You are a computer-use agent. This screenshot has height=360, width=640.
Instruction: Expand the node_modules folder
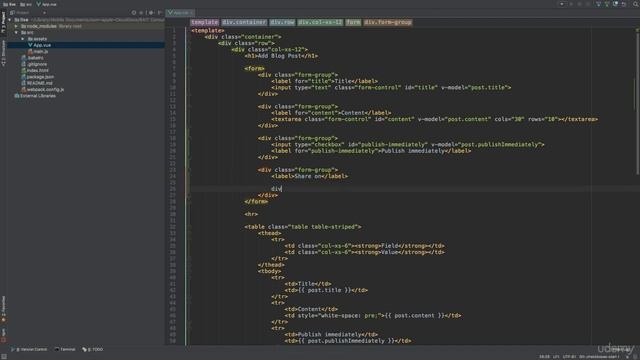coord(16,26)
